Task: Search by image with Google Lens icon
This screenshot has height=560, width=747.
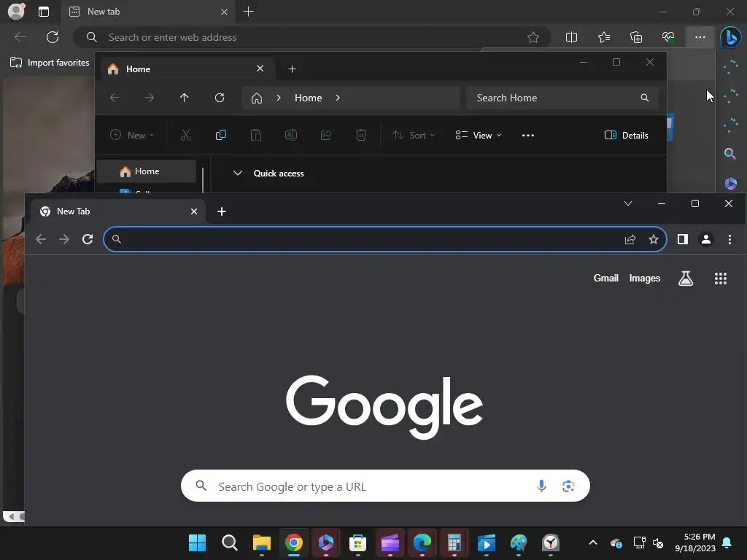Action: 568,486
